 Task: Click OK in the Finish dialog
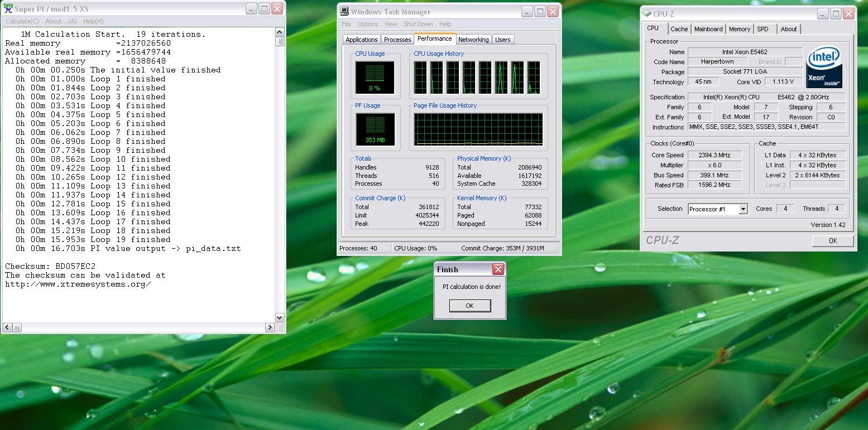pos(469,306)
